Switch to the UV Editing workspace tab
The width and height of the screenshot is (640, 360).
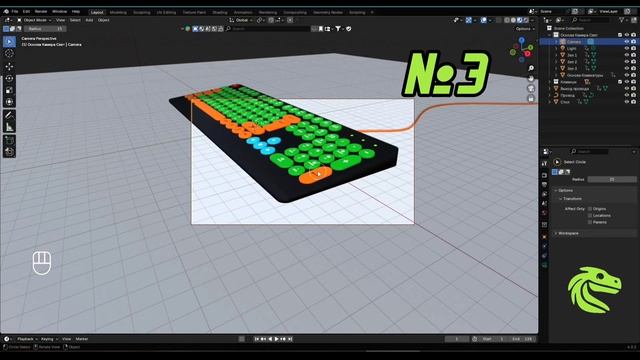click(x=166, y=12)
